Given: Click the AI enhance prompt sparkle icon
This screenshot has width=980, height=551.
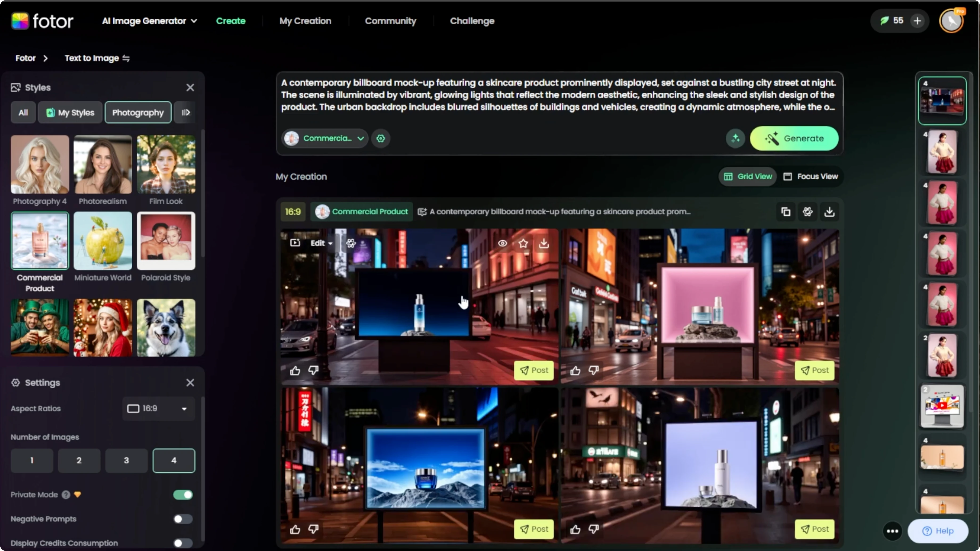Looking at the screenshot, I should pyautogui.click(x=735, y=138).
